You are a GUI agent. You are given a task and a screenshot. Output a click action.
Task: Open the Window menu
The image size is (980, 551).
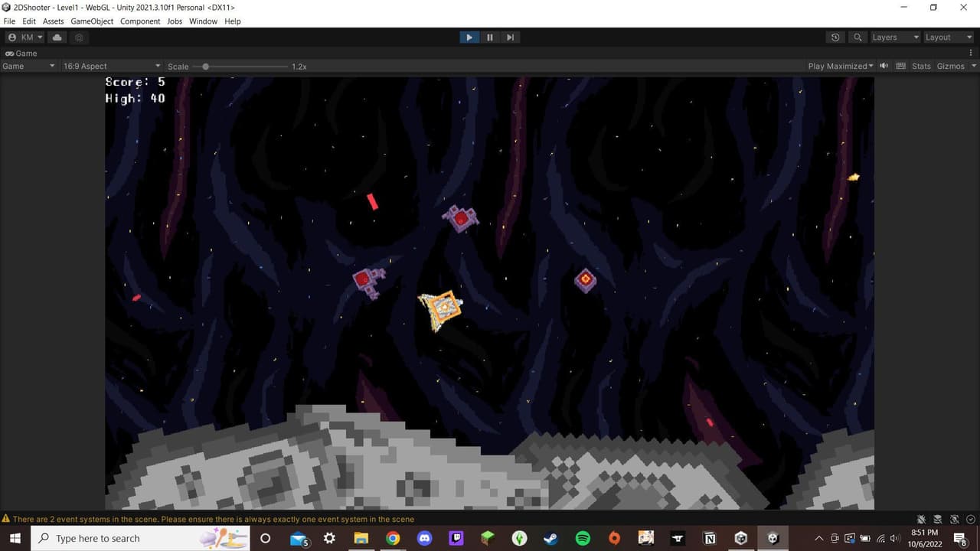tap(203, 21)
